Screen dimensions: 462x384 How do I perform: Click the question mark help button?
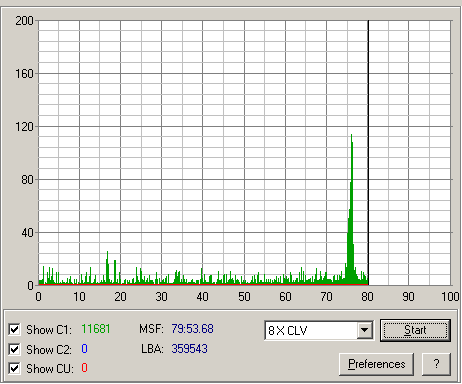coord(436,364)
